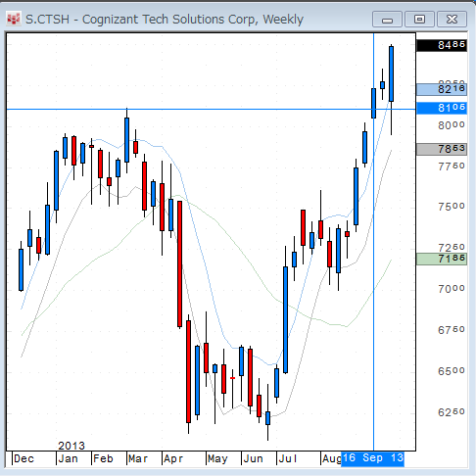Click the 8000 price axis label
The height and width of the screenshot is (476, 476).
coord(452,125)
